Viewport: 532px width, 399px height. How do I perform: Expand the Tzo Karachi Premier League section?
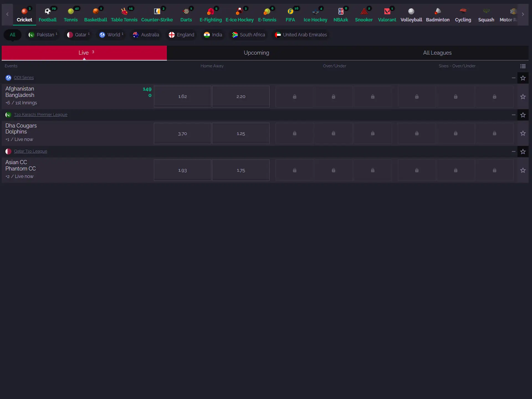click(513, 114)
